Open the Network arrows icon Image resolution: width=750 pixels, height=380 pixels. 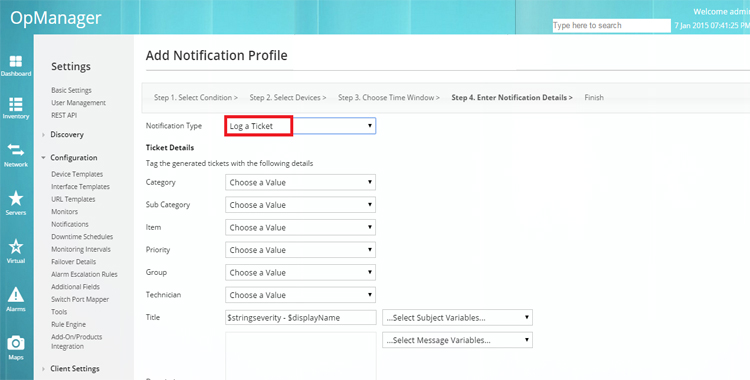pos(16,150)
